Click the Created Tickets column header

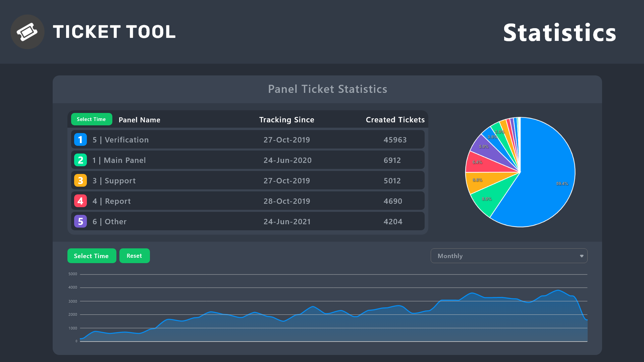click(395, 120)
